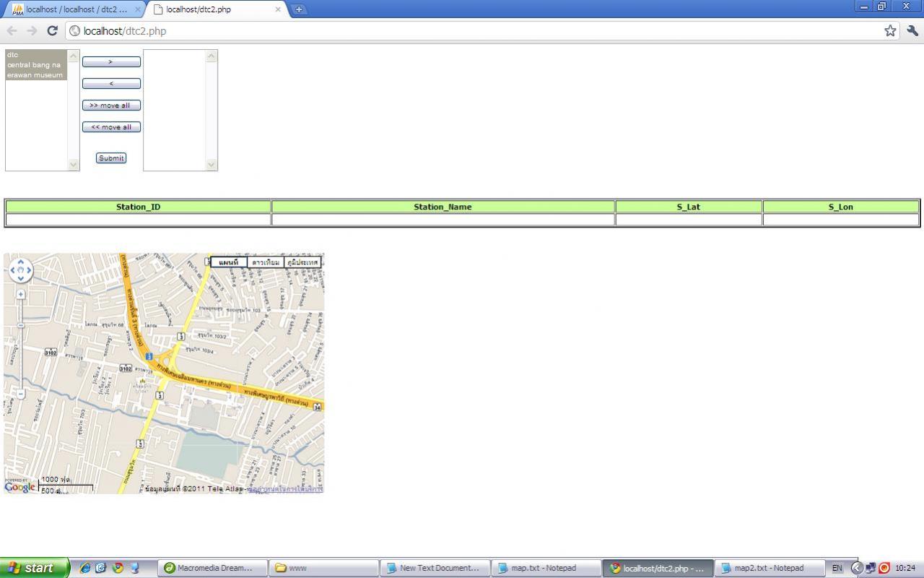The image size is (924, 578).
Task: Select 'dtc' in the left list box
Action: click(x=36, y=55)
